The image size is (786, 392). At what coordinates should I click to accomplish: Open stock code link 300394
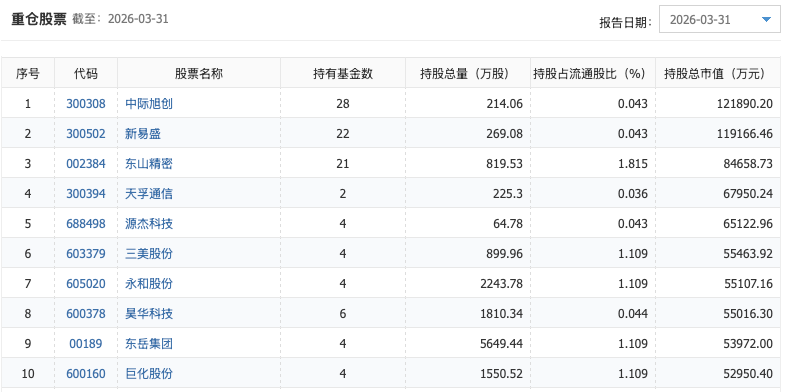(86, 193)
